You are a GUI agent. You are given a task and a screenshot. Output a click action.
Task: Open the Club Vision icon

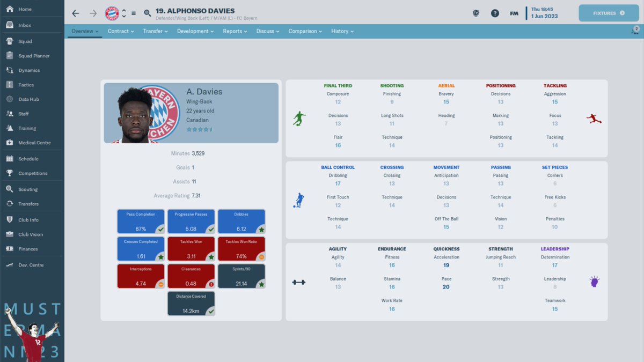[9, 234]
